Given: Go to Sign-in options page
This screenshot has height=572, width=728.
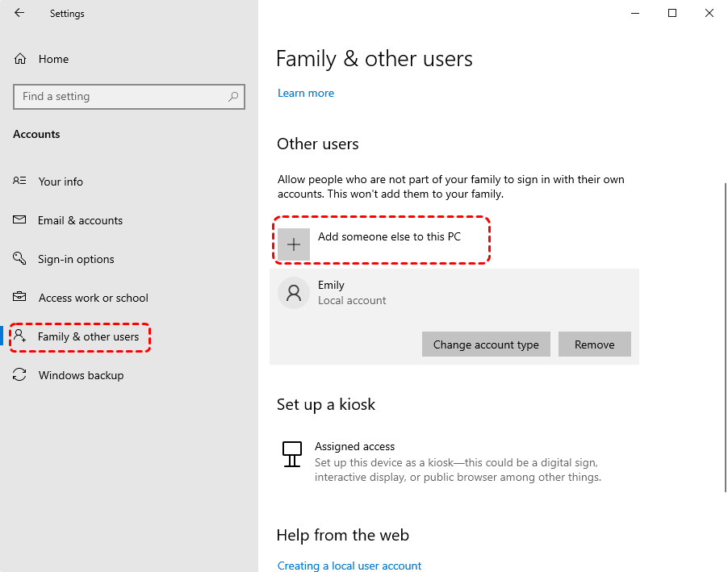Looking at the screenshot, I should pos(76,259).
